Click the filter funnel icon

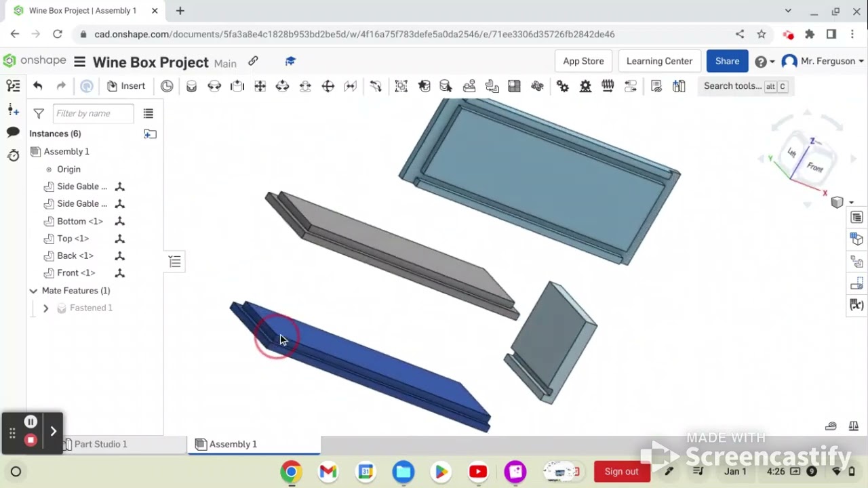click(x=39, y=113)
